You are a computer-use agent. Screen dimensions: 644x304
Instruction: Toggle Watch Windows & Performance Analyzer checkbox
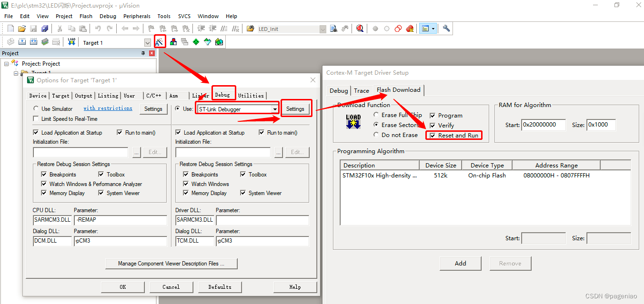[x=44, y=184]
